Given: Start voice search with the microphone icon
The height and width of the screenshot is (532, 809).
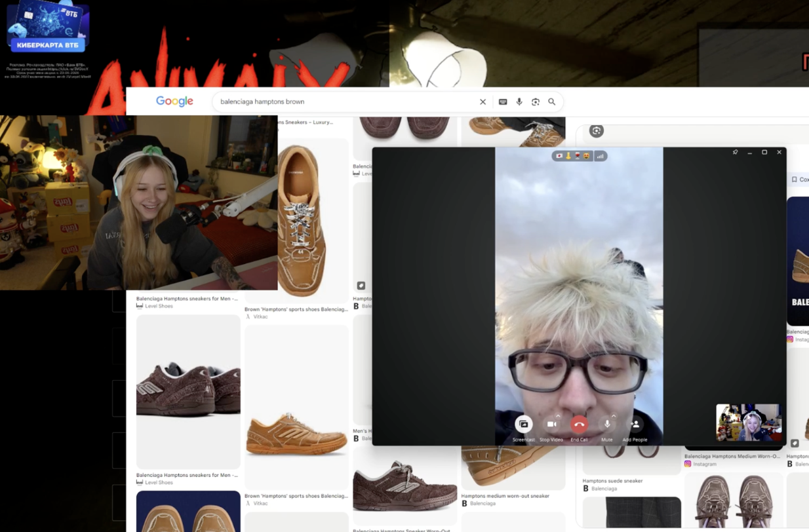Looking at the screenshot, I should 519,102.
